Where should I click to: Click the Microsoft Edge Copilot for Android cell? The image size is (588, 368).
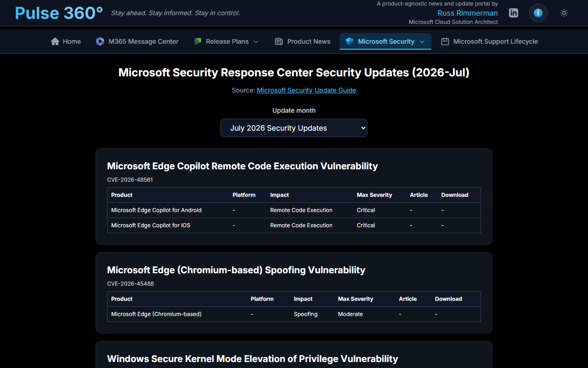(156, 210)
